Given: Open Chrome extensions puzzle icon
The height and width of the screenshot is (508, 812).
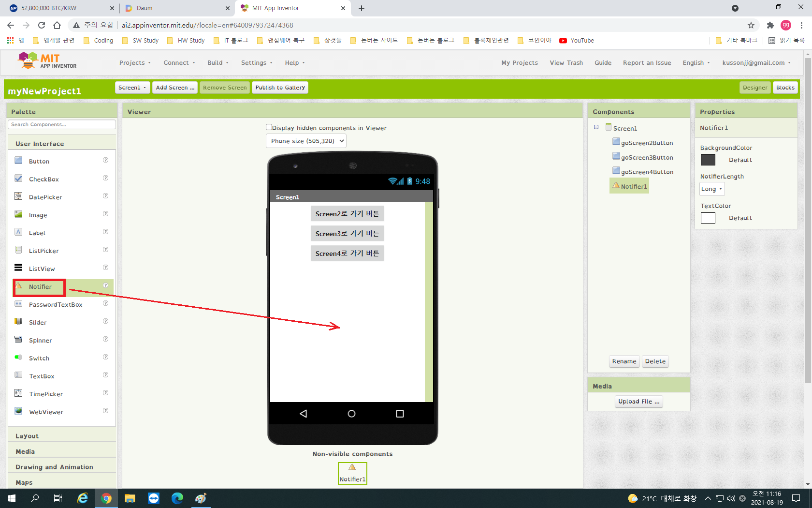Looking at the screenshot, I should (770, 25).
